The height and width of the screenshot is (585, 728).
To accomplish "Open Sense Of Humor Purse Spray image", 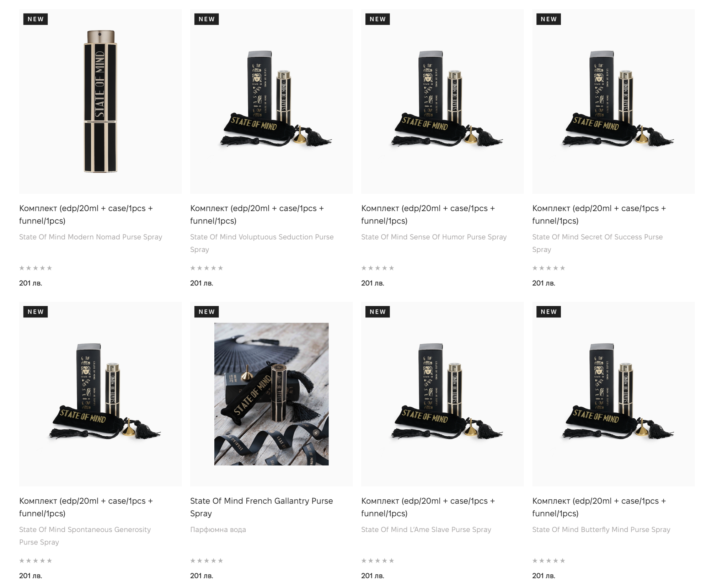I will 442,101.
